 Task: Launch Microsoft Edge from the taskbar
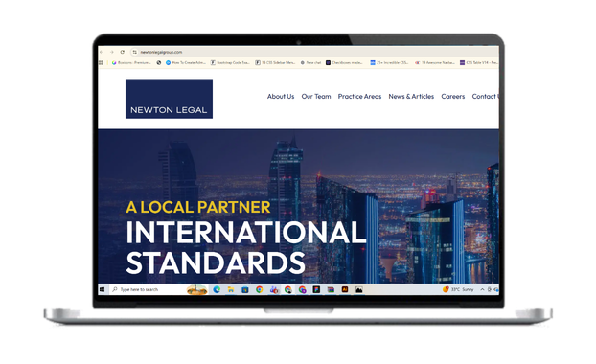pos(217,289)
